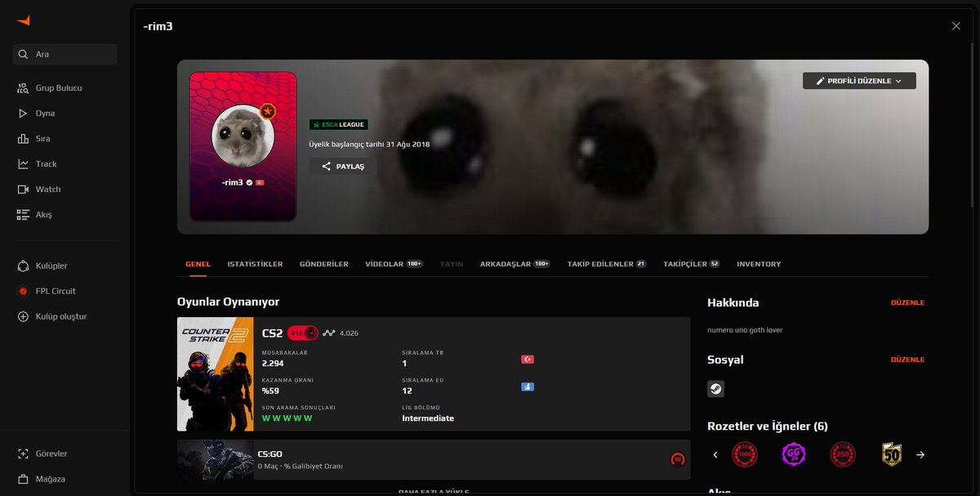
Task: Click the Intermediate league division text
Action: click(428, 418)
